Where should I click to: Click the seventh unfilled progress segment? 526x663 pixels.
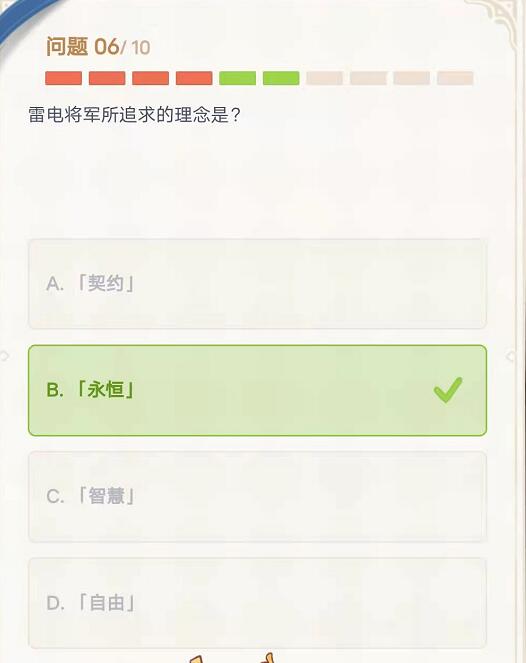[x=325, y=78]
